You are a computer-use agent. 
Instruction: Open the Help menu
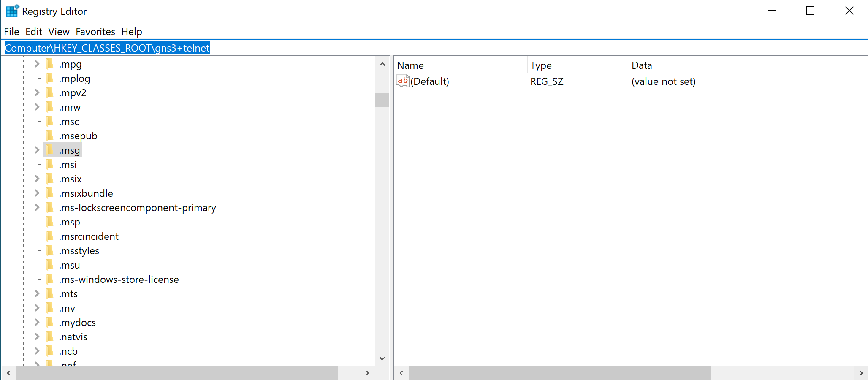pyautogui.click(x=131, y=31)
